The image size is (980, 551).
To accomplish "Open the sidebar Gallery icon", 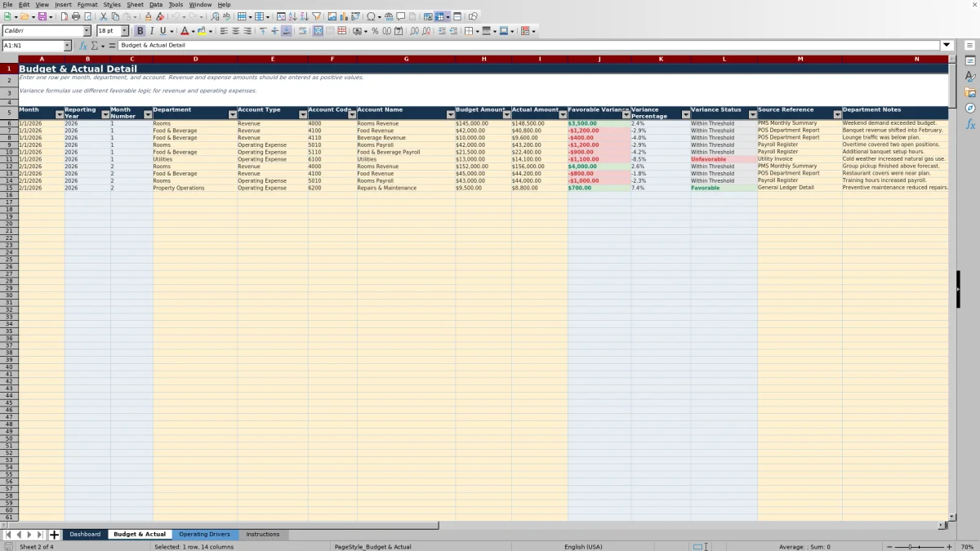I will (x=970, y=92).
